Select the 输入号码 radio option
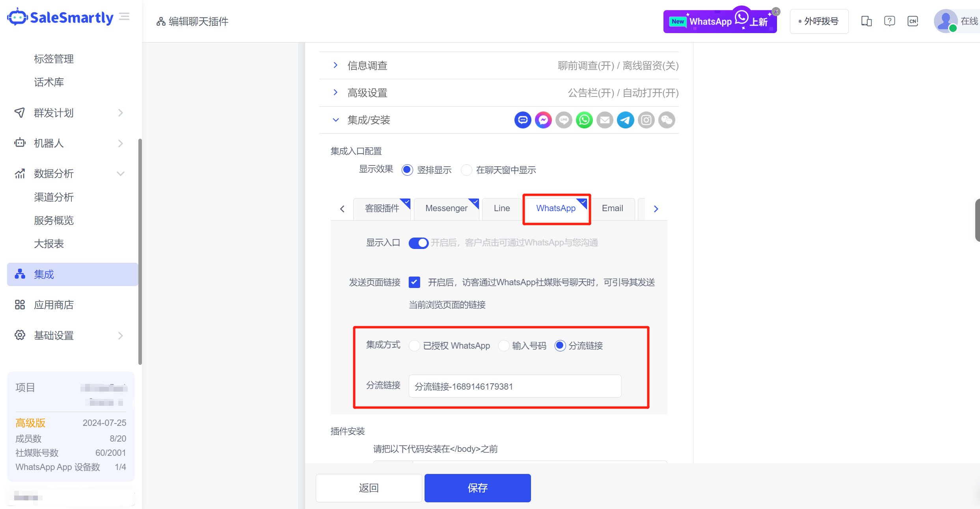Viewport: 980px width, 509px height. (504, 346)
